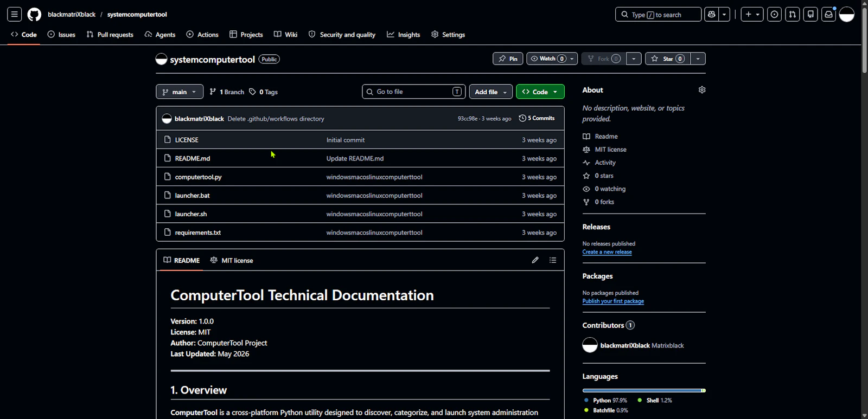Open the green Code dropdown button
Viewport: 868px width, 419px height.
(540, 92)
